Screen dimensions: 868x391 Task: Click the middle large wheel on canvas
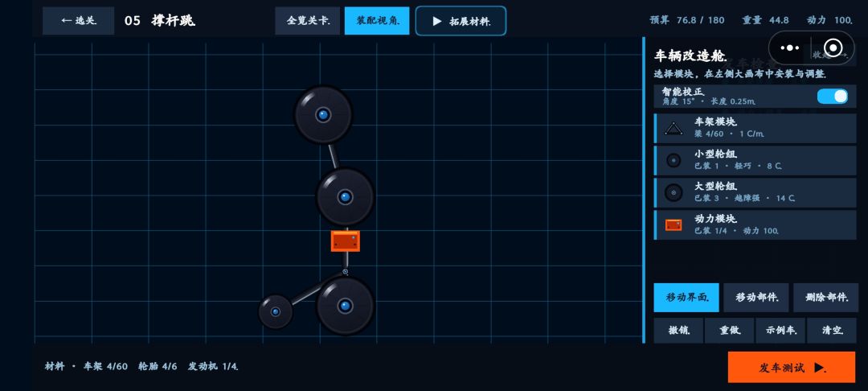346,196
